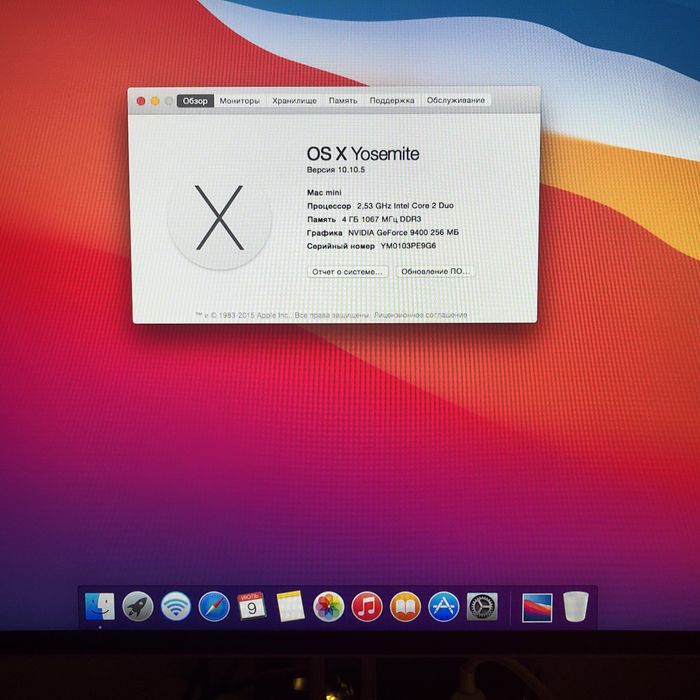Click the Mac mini model name
Image resolution: width=700 pixels, height=700 pixels.
(x=324, y=192)
